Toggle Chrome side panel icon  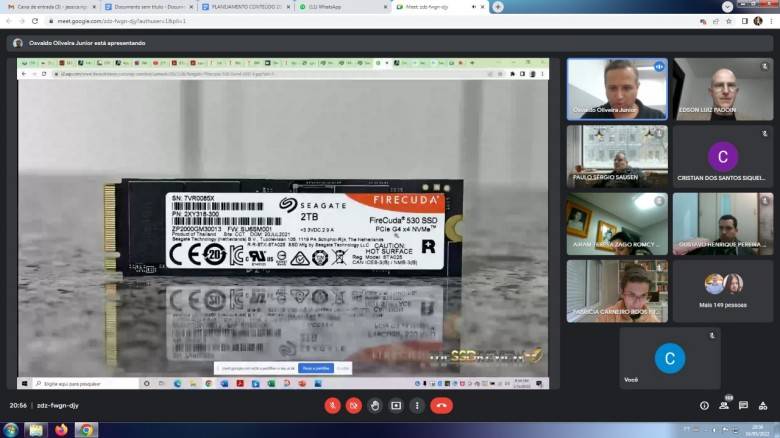pos(745,21)
